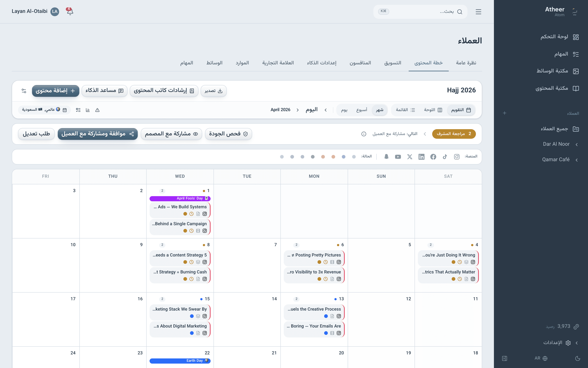Image resolution: width=588 pixels, height=368 pixels.
Task: Open the Boring — Your Emails Are post card
Action: [314, 329]
